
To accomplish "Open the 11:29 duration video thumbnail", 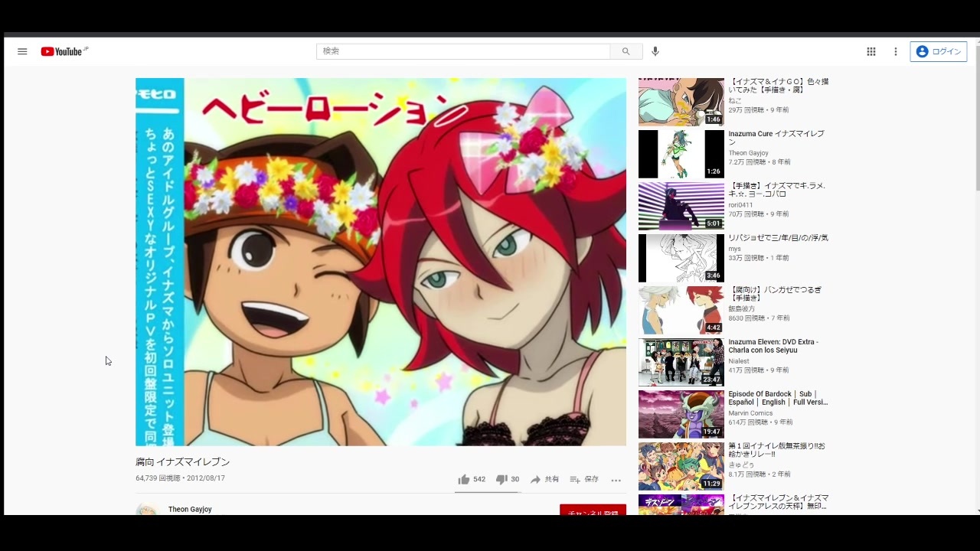I will click(x=681, y=466).
